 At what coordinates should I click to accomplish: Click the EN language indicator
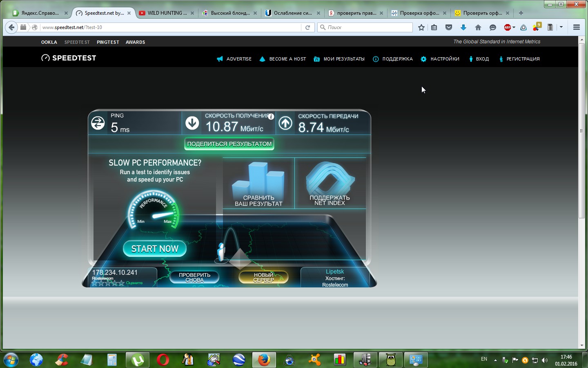pyautogui.click(x=484, y=359)
